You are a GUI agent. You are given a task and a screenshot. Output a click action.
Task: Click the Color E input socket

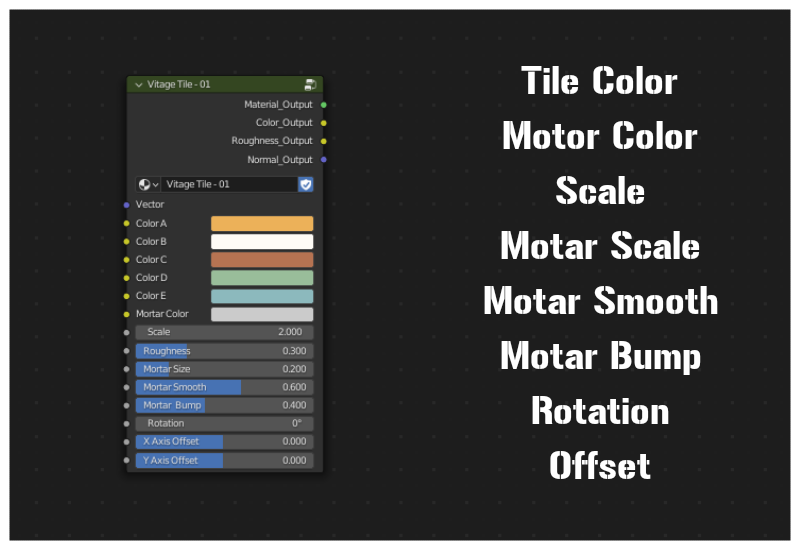[x=127, y=296]
